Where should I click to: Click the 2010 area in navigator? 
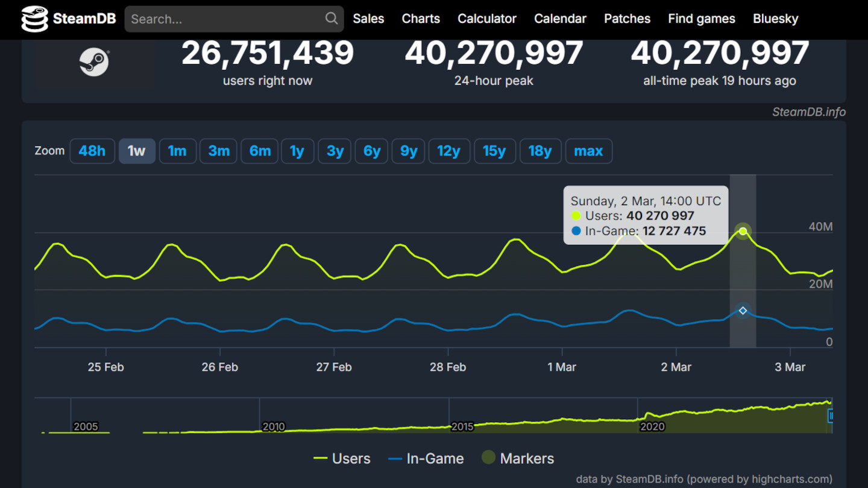pos(274,426)
